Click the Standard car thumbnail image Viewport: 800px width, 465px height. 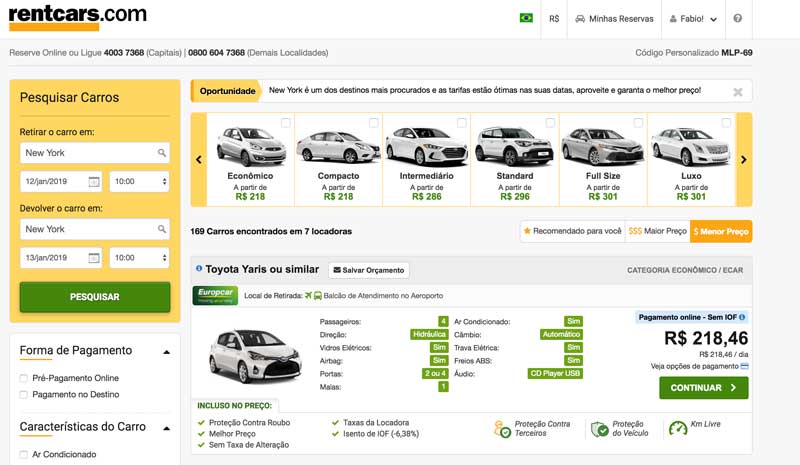point(514,146)
